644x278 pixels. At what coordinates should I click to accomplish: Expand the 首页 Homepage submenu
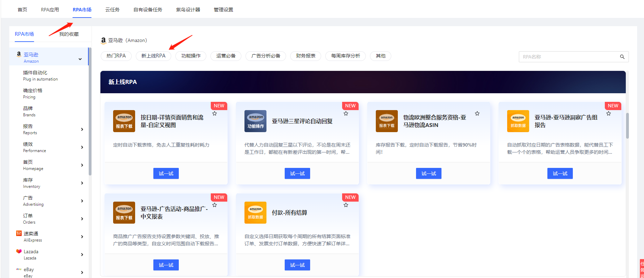tap(82, 165)
